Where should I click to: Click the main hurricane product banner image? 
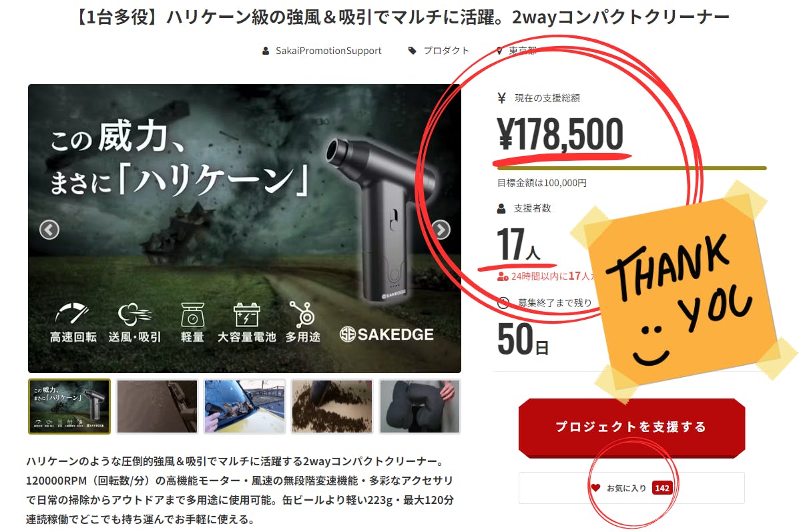point(244,228)
